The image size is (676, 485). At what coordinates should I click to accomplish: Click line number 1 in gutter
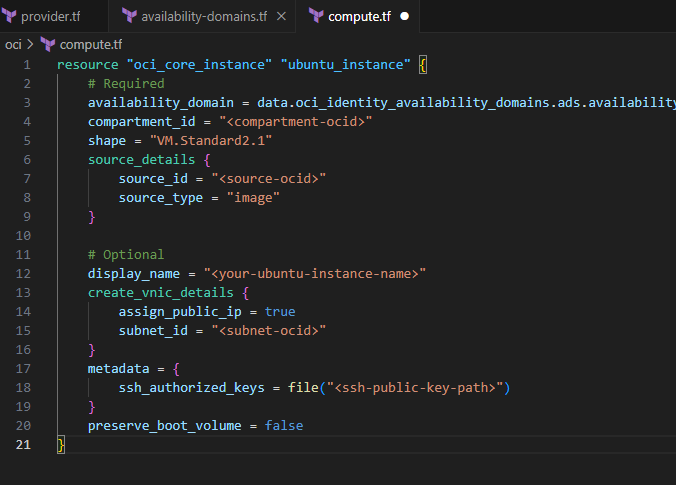(27, 65)
